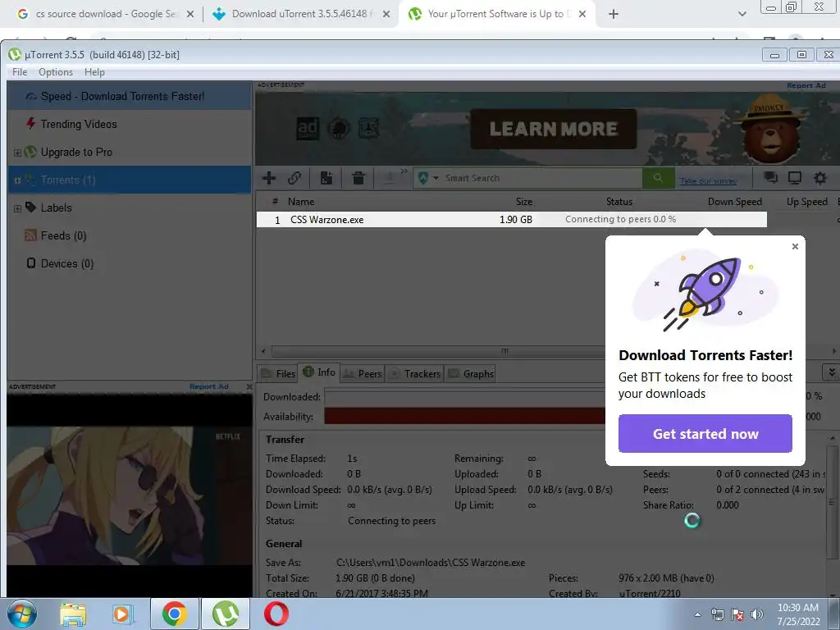Select Labels in sidebar
Viewport: 840px width, 630px height.
pyautogui.click(x=56, y=208)
